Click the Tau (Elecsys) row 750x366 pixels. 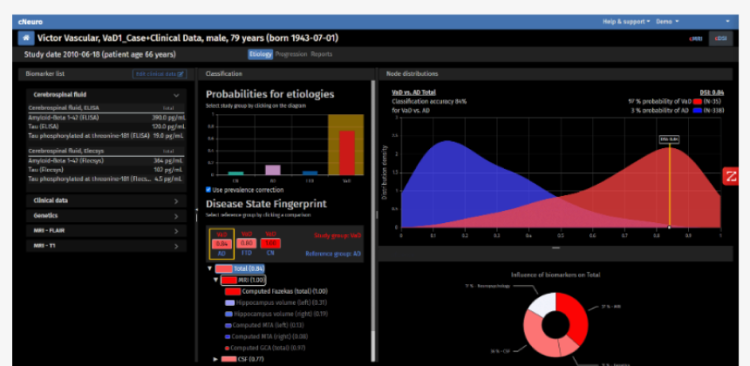[106, 170]
